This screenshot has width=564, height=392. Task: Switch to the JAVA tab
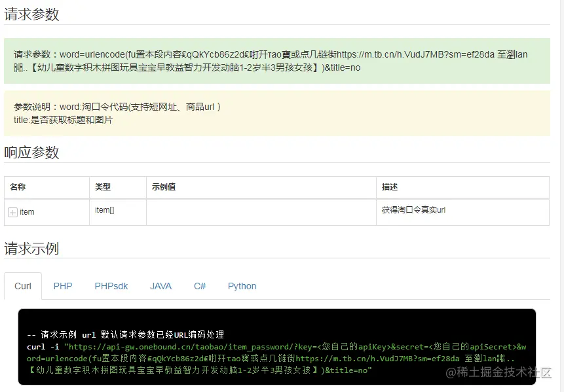(160, 286)
